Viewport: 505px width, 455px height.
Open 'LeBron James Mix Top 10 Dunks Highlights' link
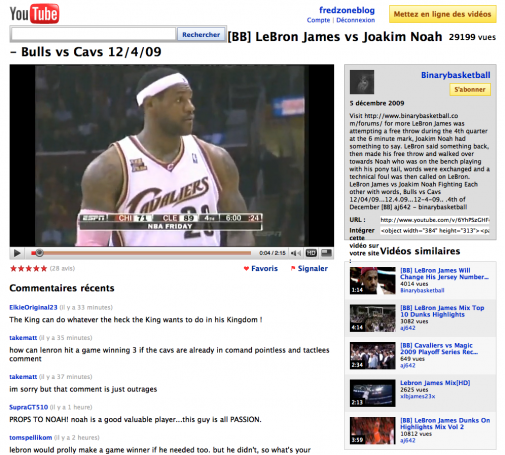[442, 311]
